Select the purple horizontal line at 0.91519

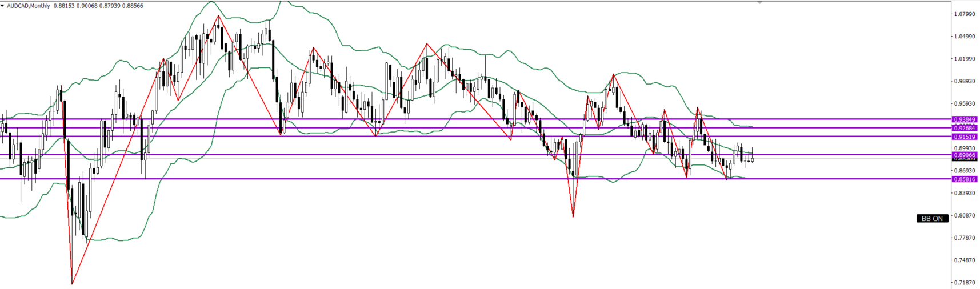point(457,137)
